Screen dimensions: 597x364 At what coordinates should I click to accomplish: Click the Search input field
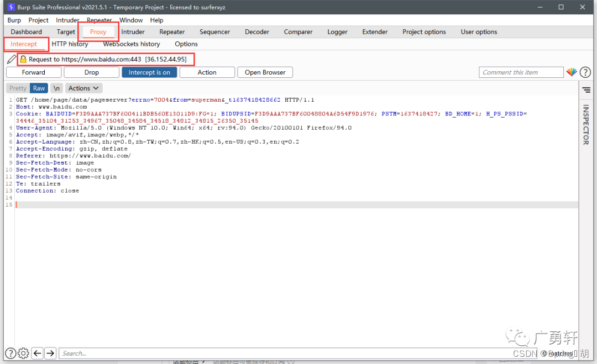(x=298, y=354)
